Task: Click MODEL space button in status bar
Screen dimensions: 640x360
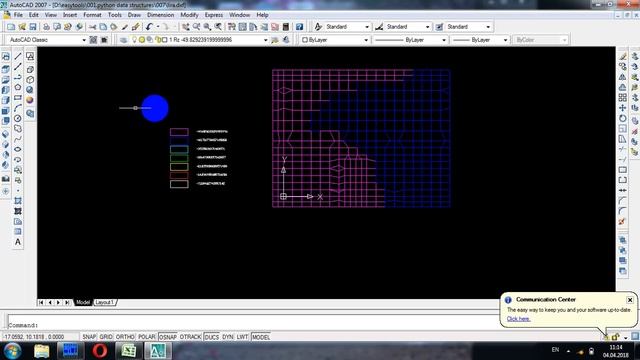Action: [x=260, y=337]
